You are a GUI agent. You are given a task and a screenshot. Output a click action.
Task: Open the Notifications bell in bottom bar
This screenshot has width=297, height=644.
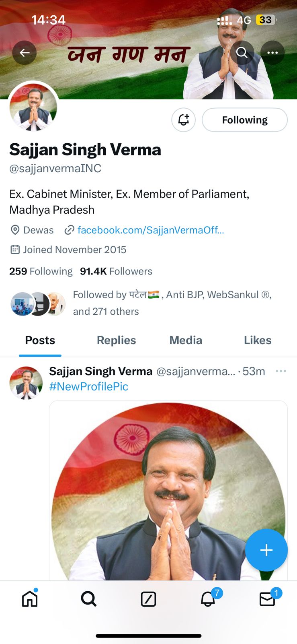coord(208,599)
